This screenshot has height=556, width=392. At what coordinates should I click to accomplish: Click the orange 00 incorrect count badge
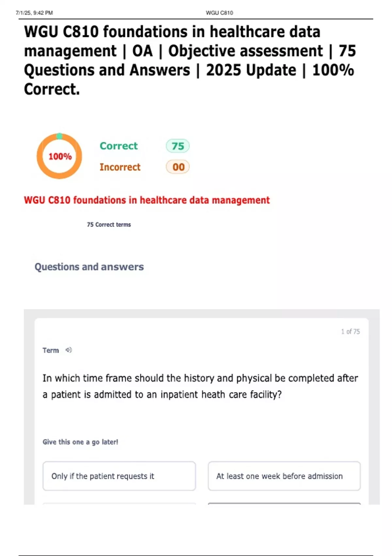[x=178, y=167]
